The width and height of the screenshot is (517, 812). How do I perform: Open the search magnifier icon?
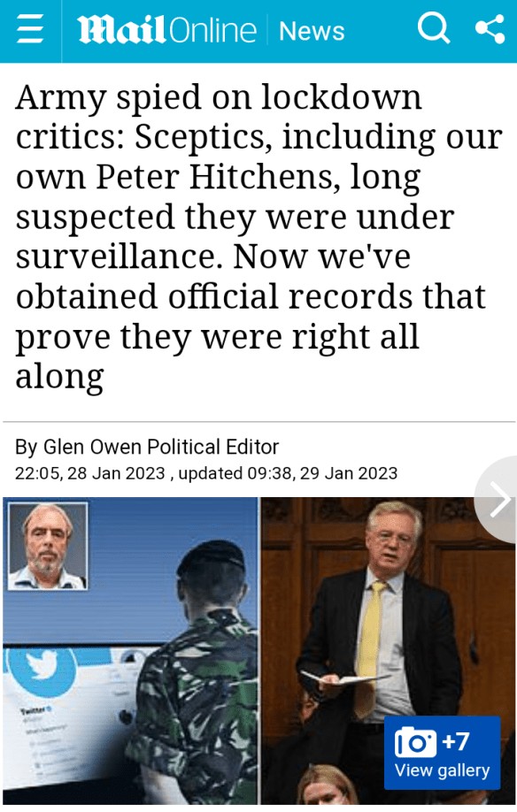pos(434,28)
